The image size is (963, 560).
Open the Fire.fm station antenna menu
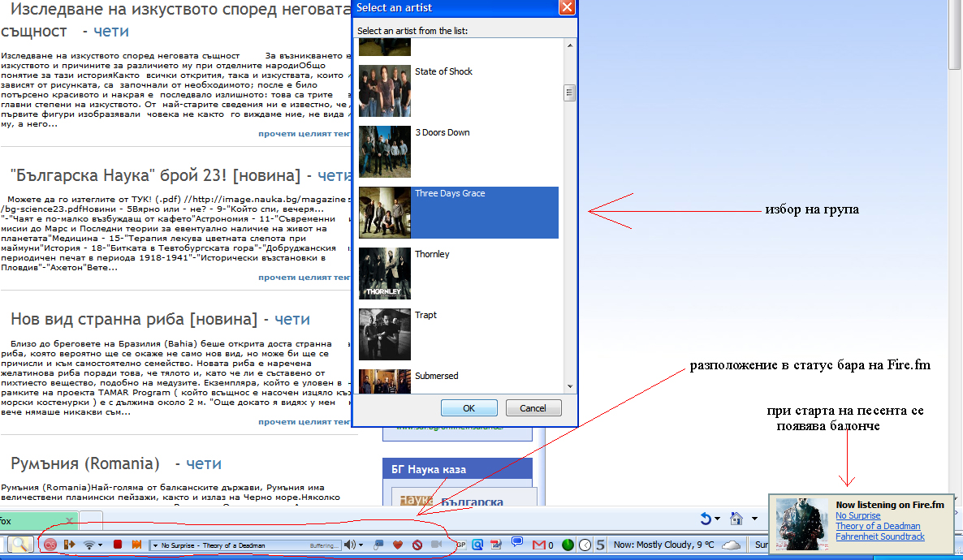tap(92, 545)
